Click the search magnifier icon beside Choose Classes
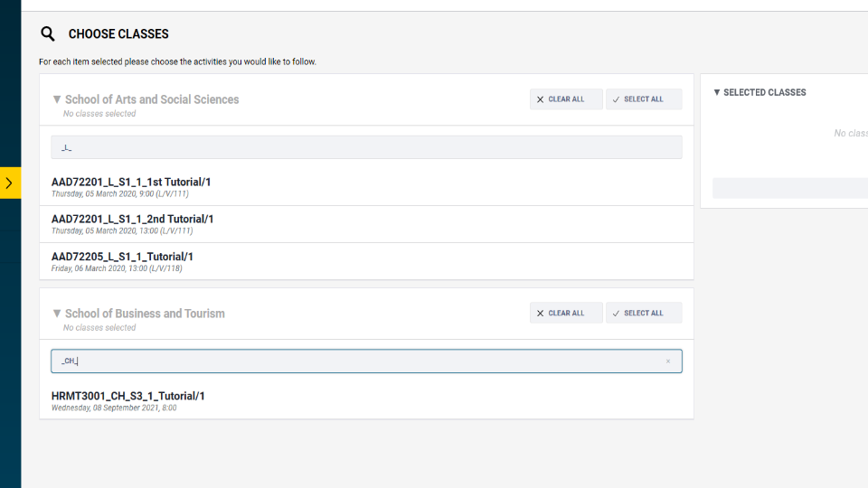868x488 pixels. tap(48, 33)
